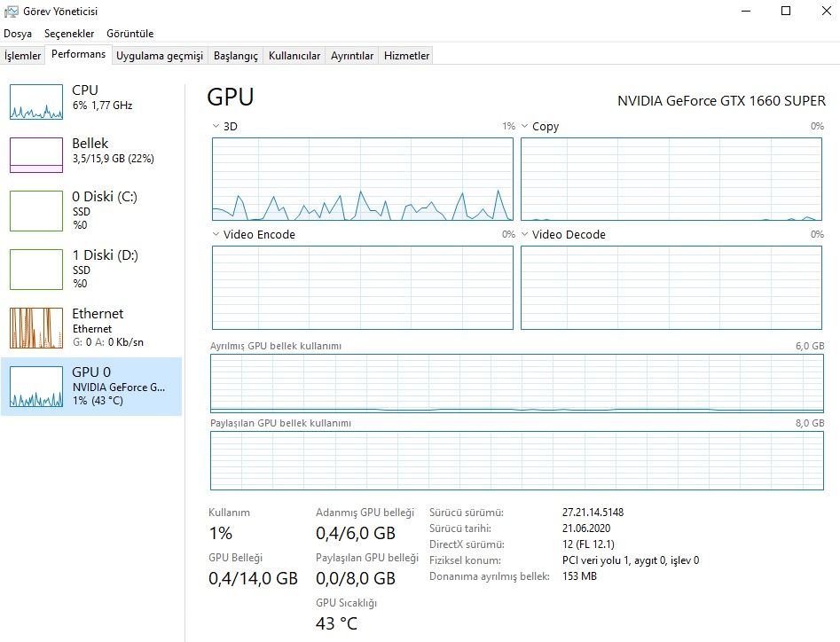Select the CPU usage graph thumbnail
Viewport: 840px width, 642px height.
point(36,102)
